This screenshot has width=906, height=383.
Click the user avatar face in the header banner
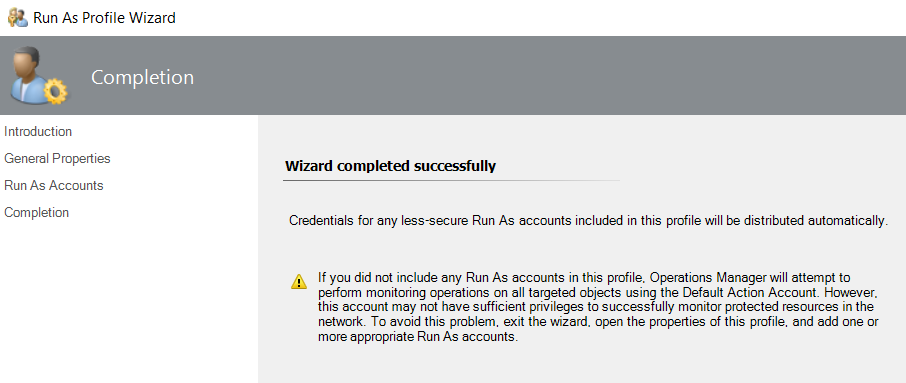point(28,65)
